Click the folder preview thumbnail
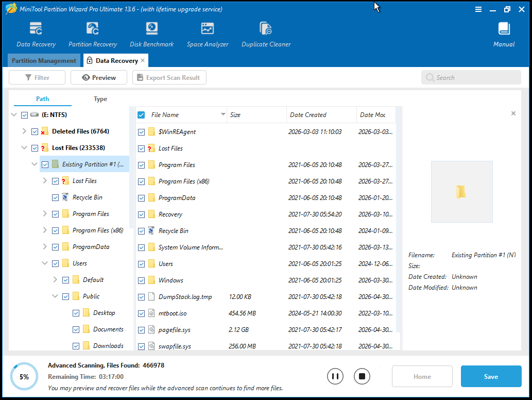Screen dimensions: 532x400 tap(462, 192)
